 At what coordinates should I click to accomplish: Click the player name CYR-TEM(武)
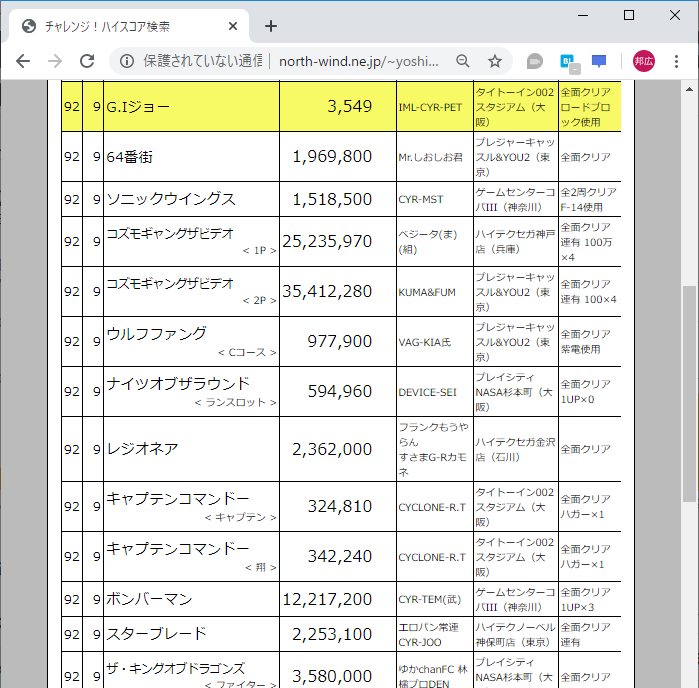(430, 600)
